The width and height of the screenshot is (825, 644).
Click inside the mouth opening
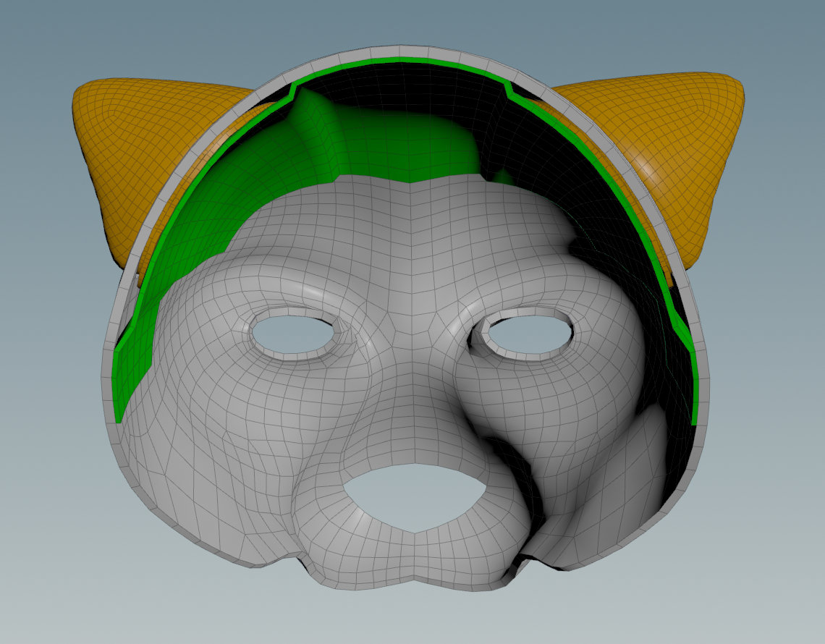coord(413,495)
